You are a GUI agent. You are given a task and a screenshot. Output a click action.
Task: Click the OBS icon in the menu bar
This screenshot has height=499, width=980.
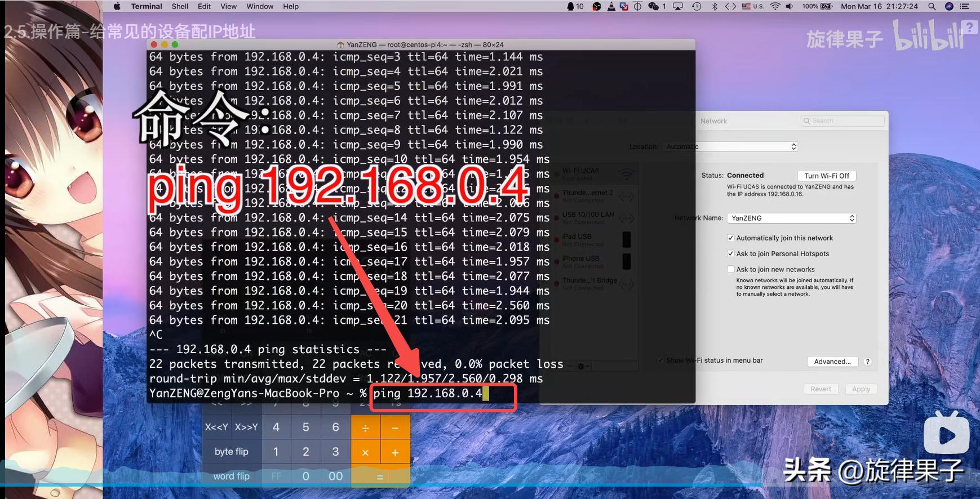click(597, 6)
